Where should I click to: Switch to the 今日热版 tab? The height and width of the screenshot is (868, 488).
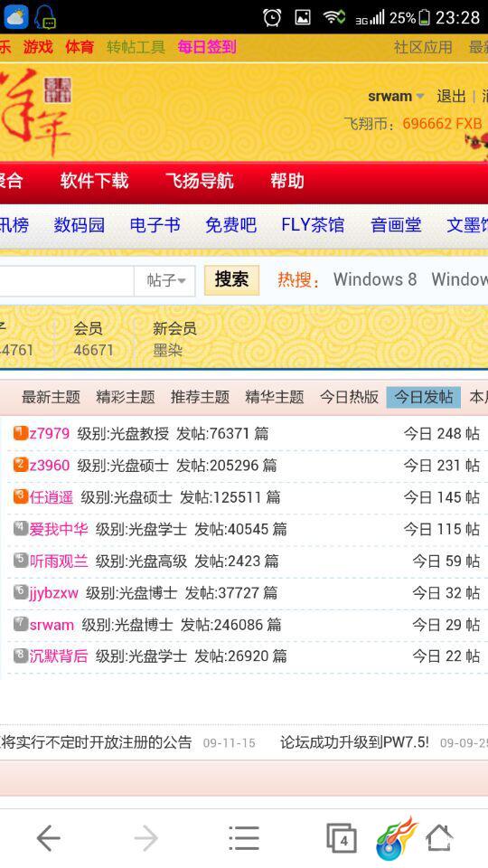[x=349, y=397]
